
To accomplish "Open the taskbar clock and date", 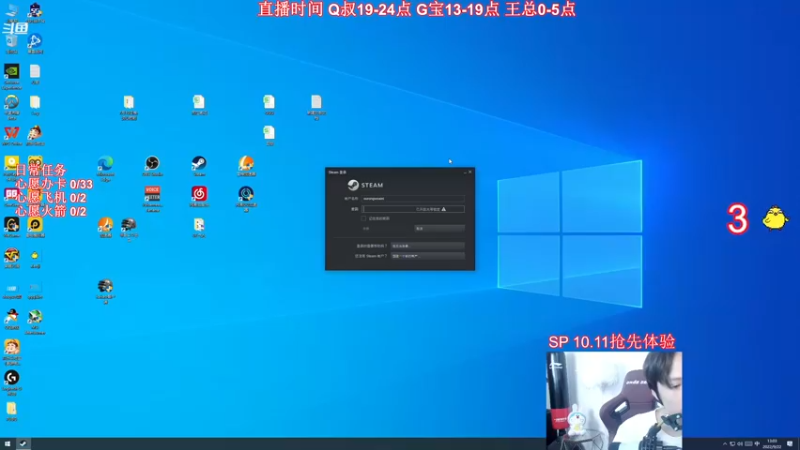I will [772, 444].
